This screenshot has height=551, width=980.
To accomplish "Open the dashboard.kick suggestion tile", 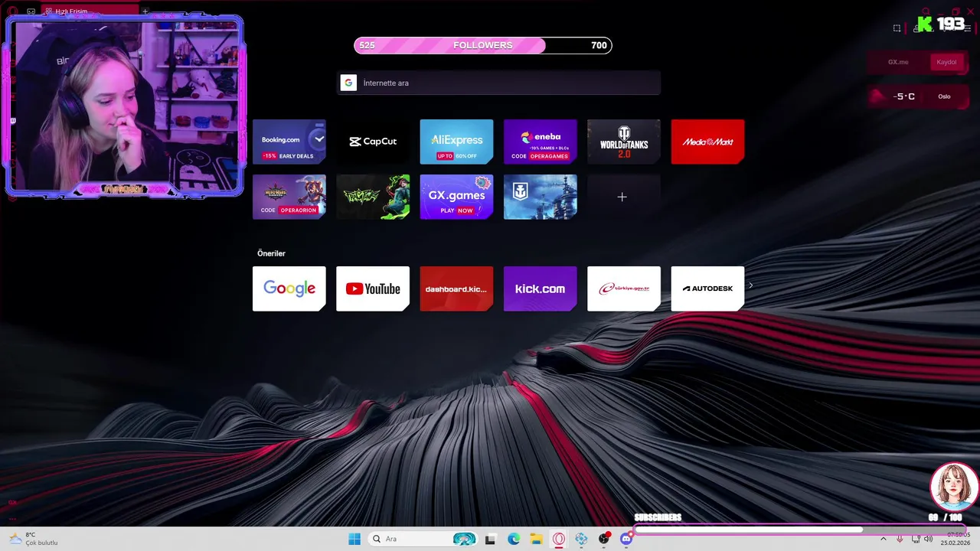I will point(456,289).
